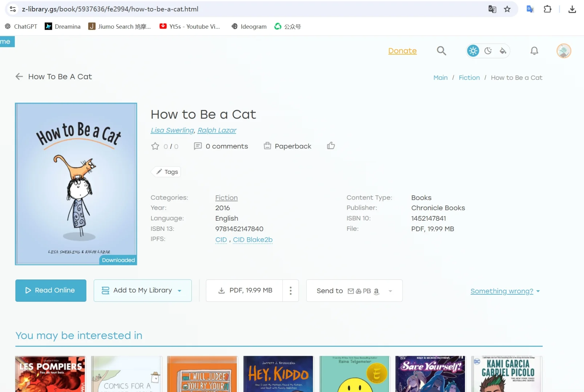Switch to light theme sun icon
The image size is (584, 392).
pos(473,51)
